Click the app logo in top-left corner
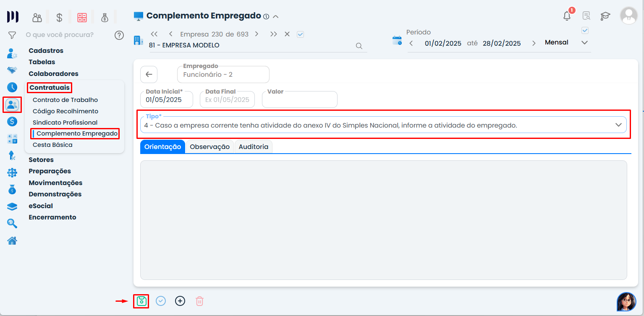The height and width of the screenshot is (316, 644). point(13,17)
